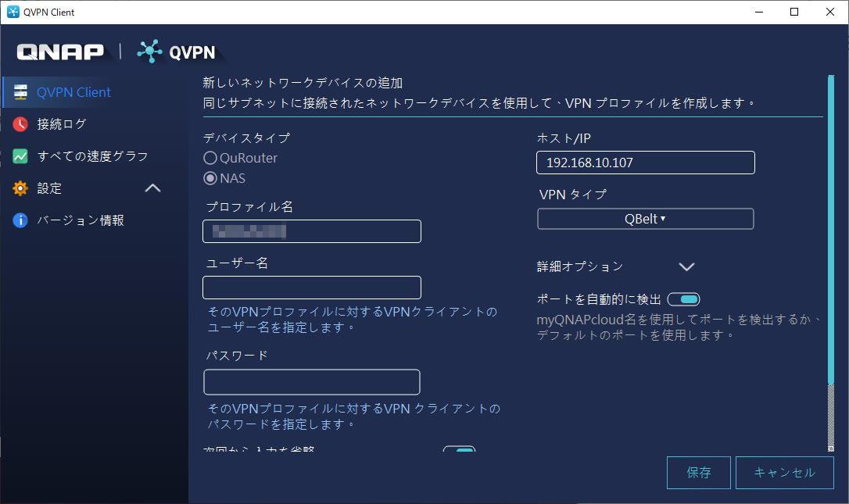849x504 pixels.
Task: Toggle automatic port detection switch
Action: click(x=684, y=299)
